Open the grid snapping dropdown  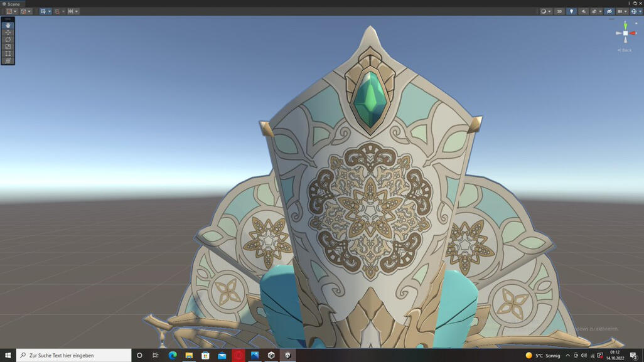(x=60, y=11)
